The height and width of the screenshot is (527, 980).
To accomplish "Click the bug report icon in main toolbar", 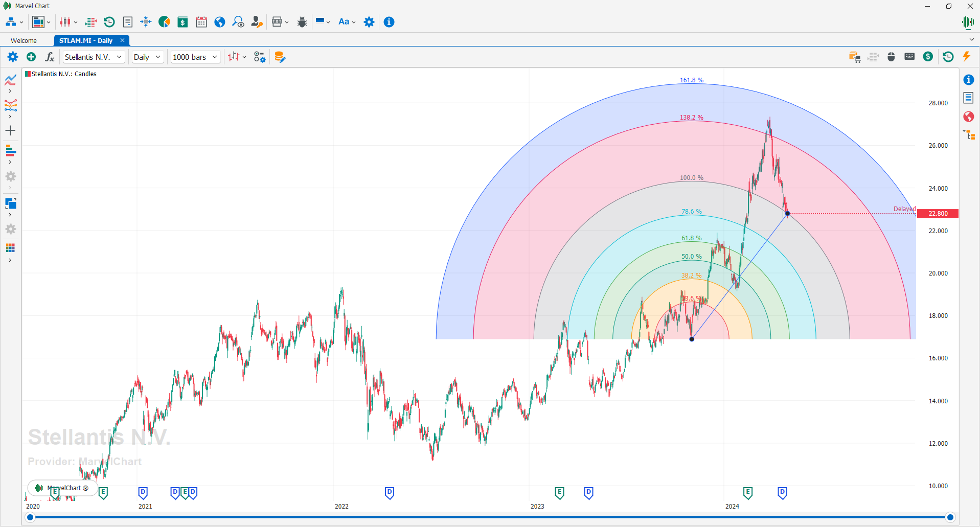I will [x=302, y=22].
